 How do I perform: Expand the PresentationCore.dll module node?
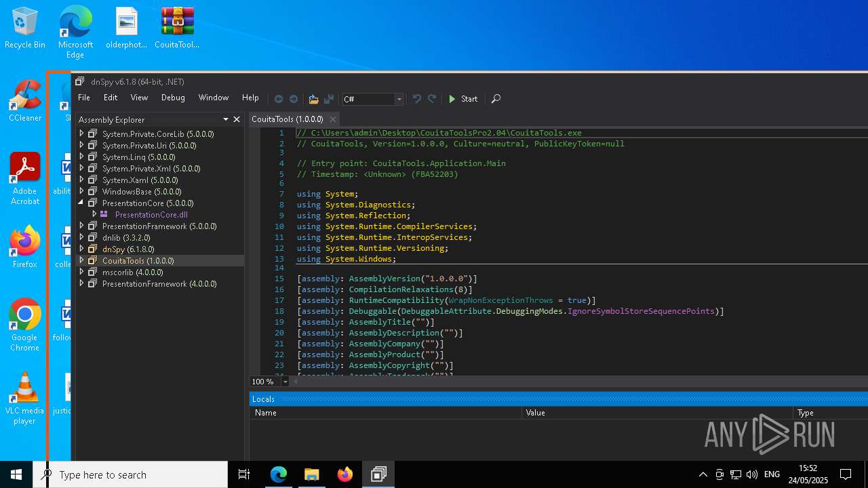click(x=94, y=214)
